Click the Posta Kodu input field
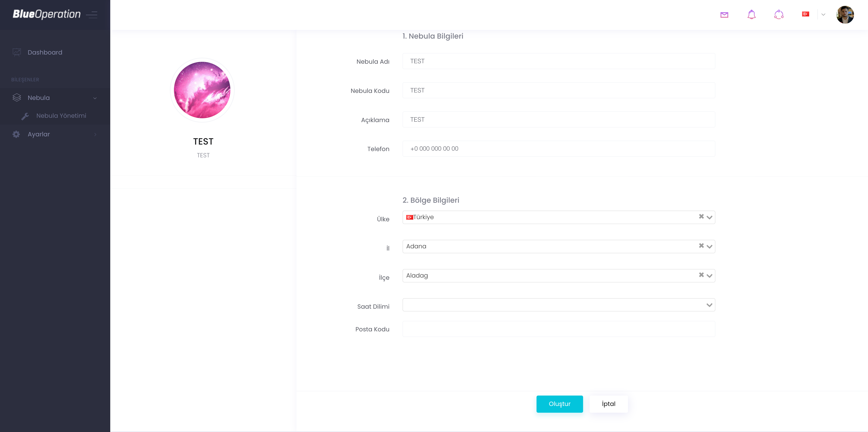Image resolution: width=868 pixels, height=432 pixels. pos(558,329)
